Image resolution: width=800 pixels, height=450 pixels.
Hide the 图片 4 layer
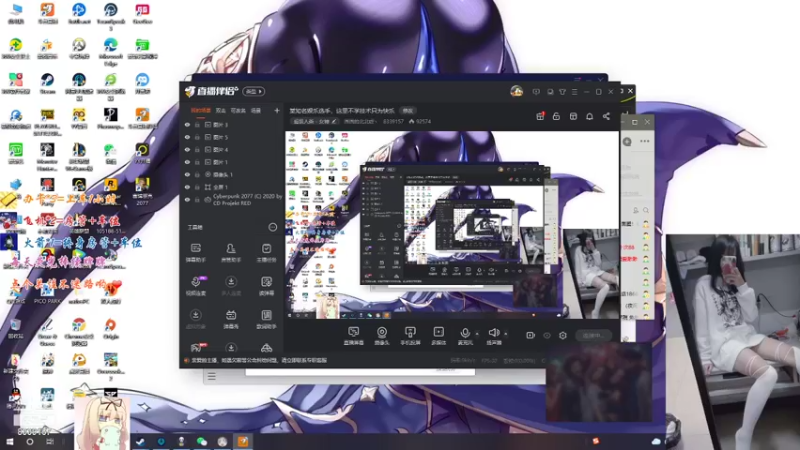187,149
